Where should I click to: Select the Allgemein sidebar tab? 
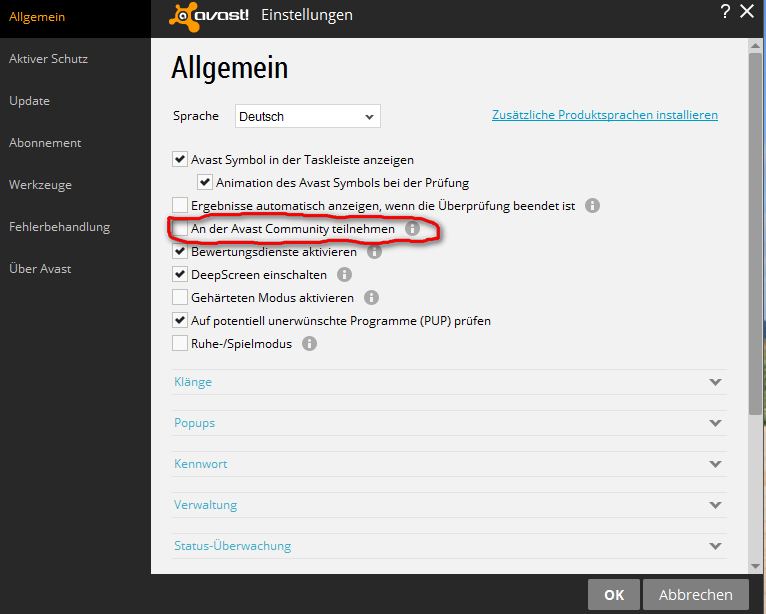click(x=75, y=17)
